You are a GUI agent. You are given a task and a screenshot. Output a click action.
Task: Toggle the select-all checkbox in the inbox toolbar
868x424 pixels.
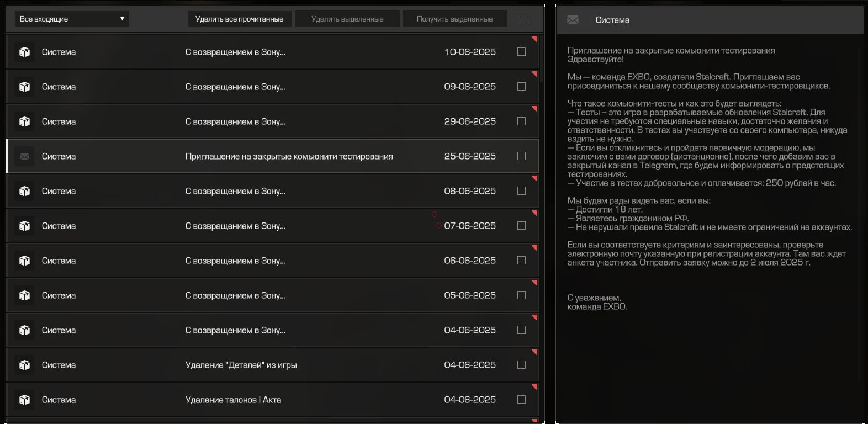(522, 19)
